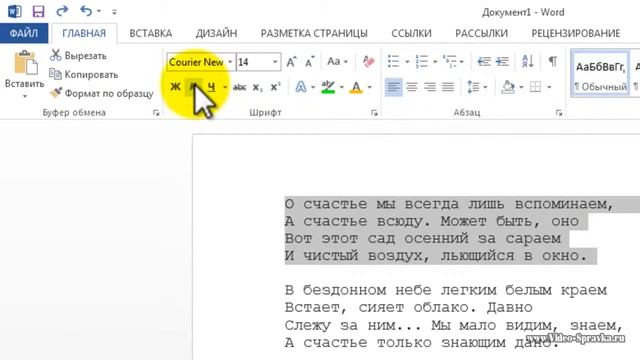This screenshot has width=640, height=360.
Task: Open the Абзац dialog launcher
Action: click(x=559, y=113)
